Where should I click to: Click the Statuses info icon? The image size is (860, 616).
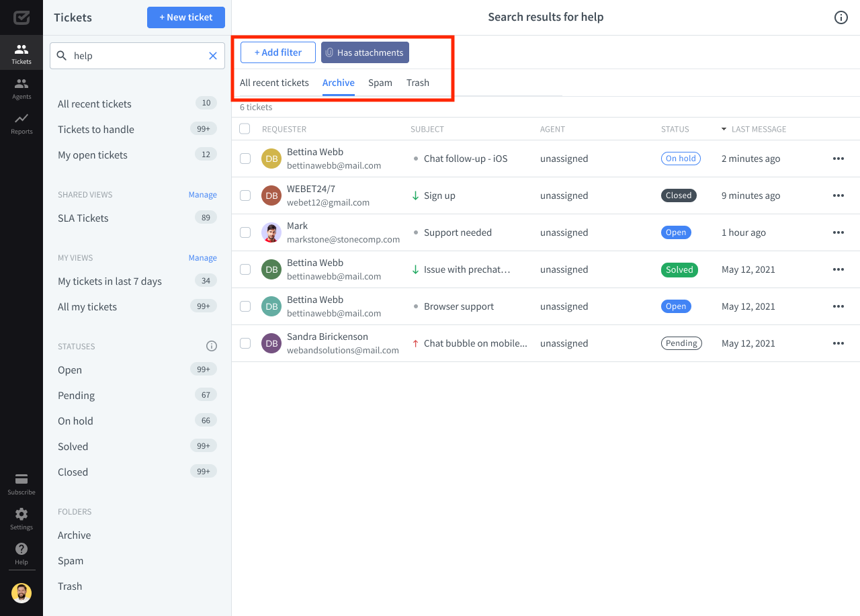[212, 347]
